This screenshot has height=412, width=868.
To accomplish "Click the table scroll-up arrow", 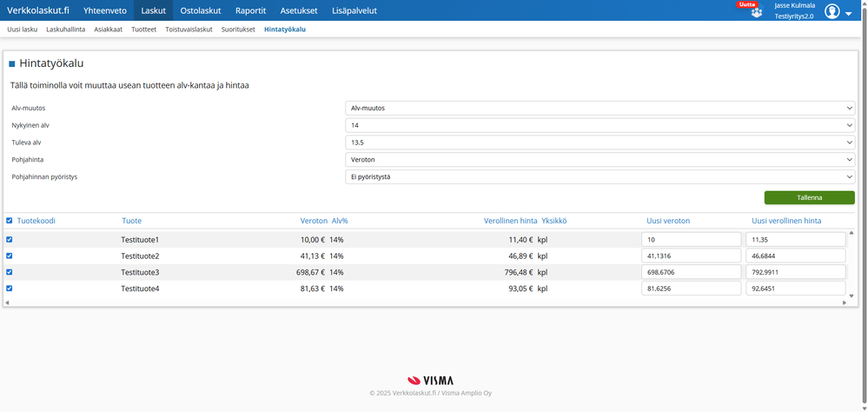I will point(851,233).
